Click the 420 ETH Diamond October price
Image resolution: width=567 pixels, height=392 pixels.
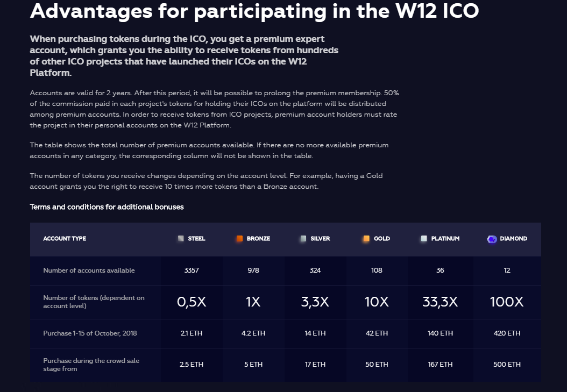click(507, 333)
